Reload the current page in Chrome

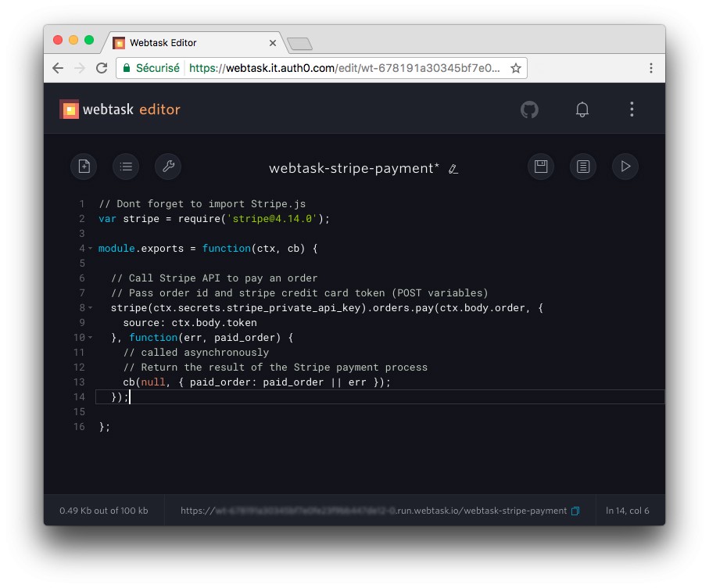[x=101, y=68]
